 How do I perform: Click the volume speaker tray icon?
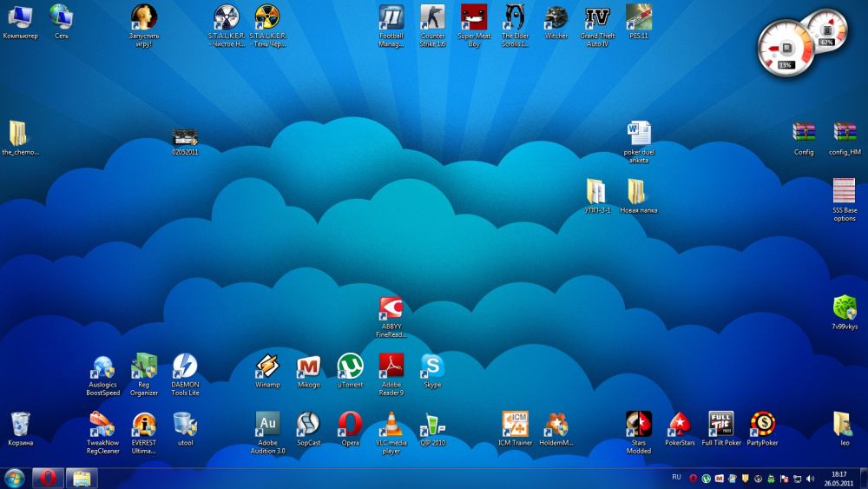pos(811,479)
